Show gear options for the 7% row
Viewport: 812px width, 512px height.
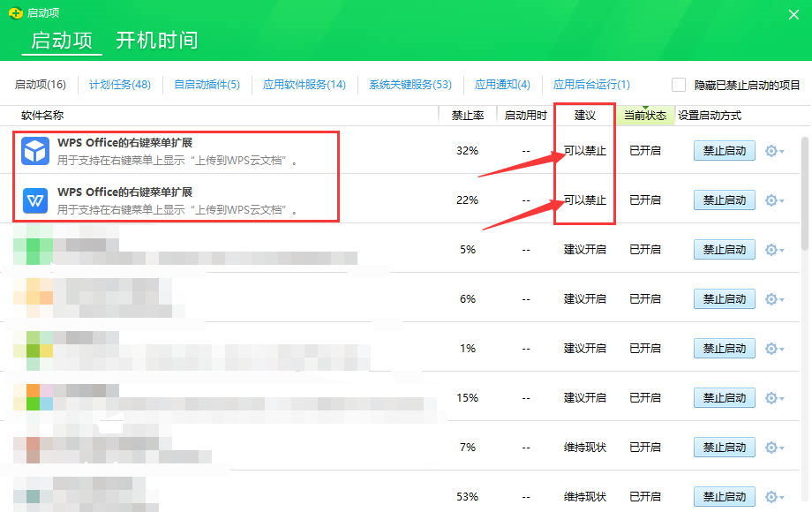point(774,448)
